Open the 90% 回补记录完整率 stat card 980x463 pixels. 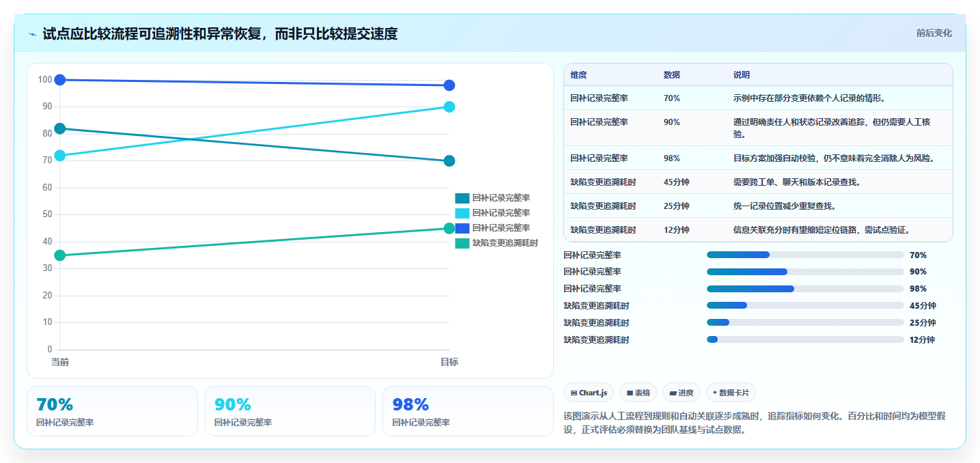(x=290, y=411)
